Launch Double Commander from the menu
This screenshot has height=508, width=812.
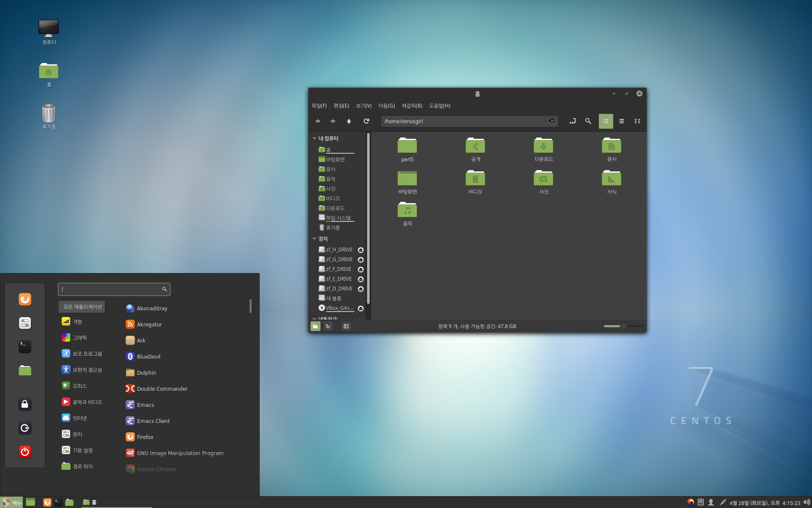click(156, 389)
